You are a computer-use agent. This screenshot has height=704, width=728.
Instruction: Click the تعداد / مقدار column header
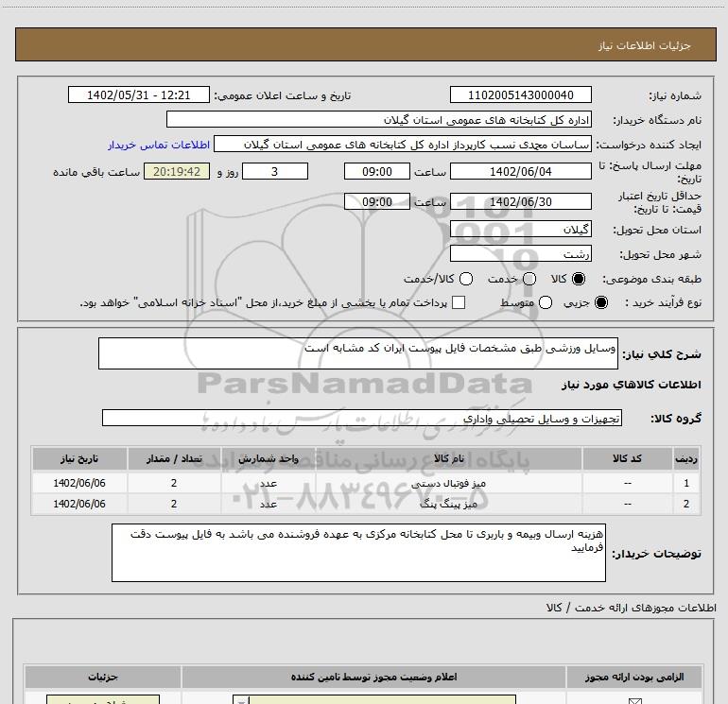[x=174, y=459]
